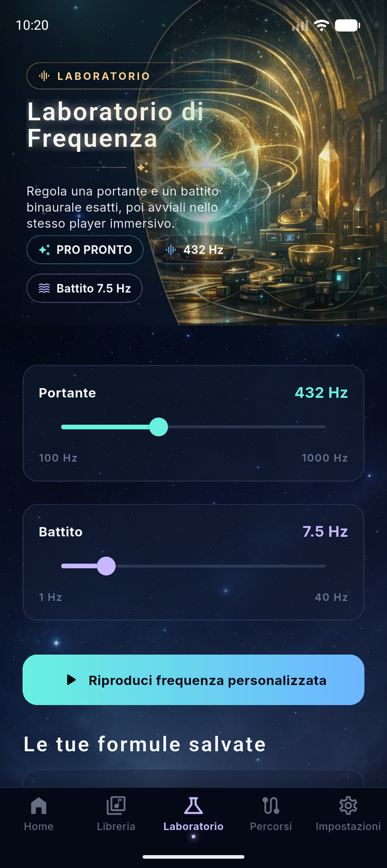Tap the Wi-Fi status icon

321,25
